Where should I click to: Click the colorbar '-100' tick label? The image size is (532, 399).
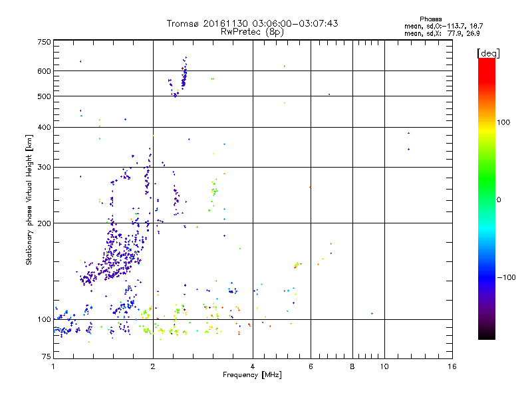[506, 277]
